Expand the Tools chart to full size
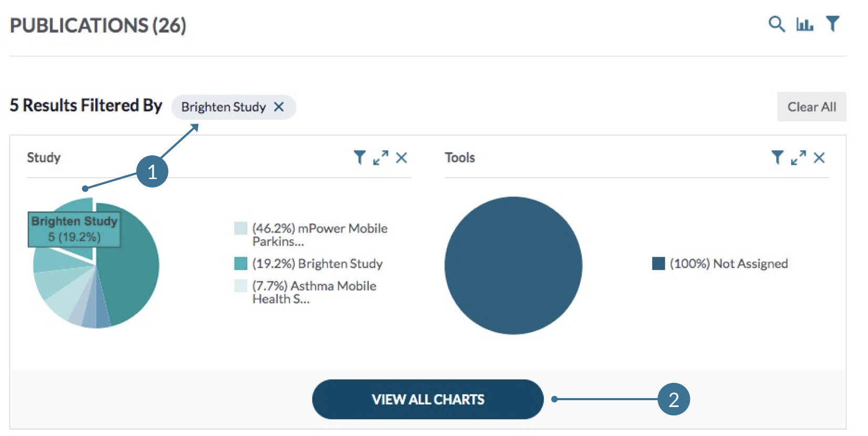This screenshot has height=436, width=868. (798, 157)
